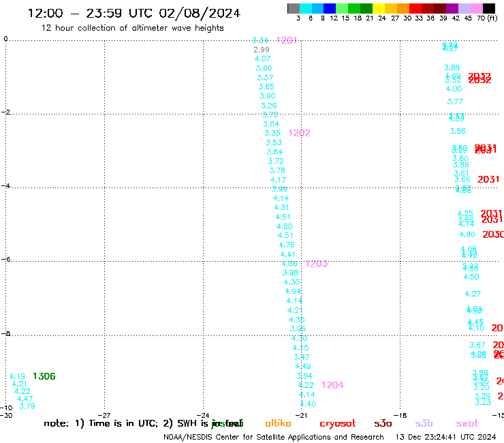Click the 4.49 wave height value
This screenshot has width=504, height=443.
tap(303, 366)
